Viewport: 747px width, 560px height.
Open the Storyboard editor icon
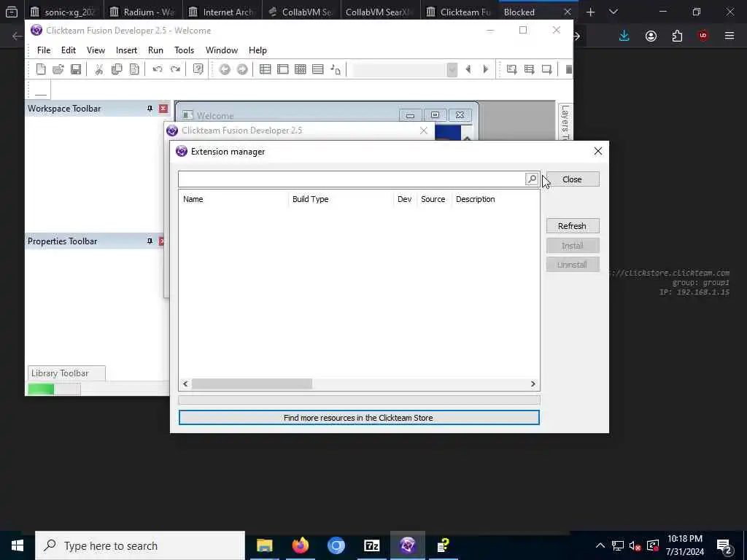(x=266, y=69)
